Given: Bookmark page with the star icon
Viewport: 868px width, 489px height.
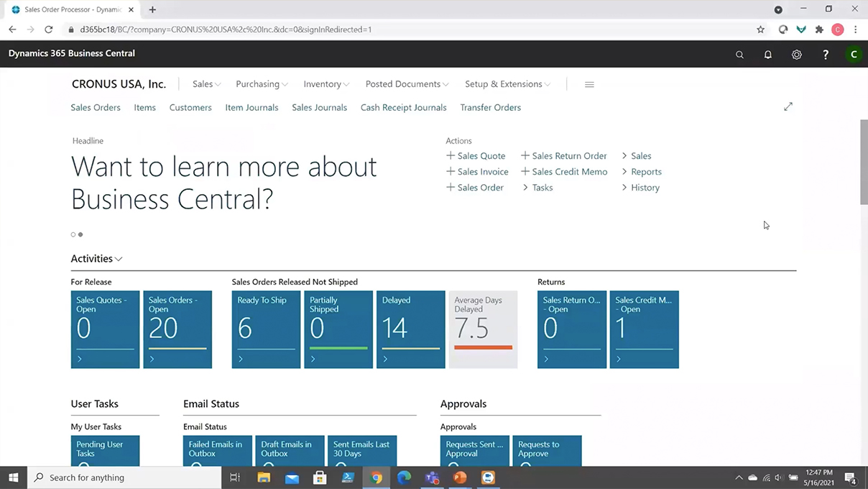Looking at the screenshot, I should [761, 29].
